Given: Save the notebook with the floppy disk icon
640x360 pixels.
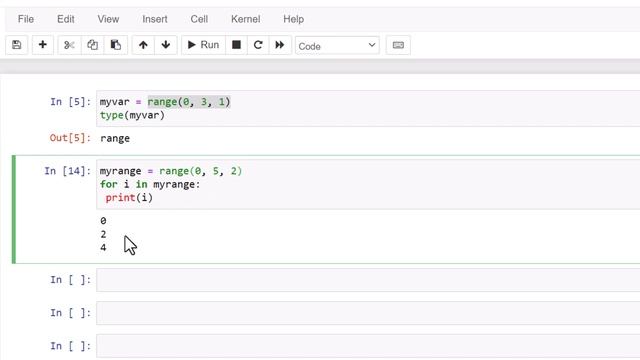Looking at the screenshot, I should [x=16, y=45].
